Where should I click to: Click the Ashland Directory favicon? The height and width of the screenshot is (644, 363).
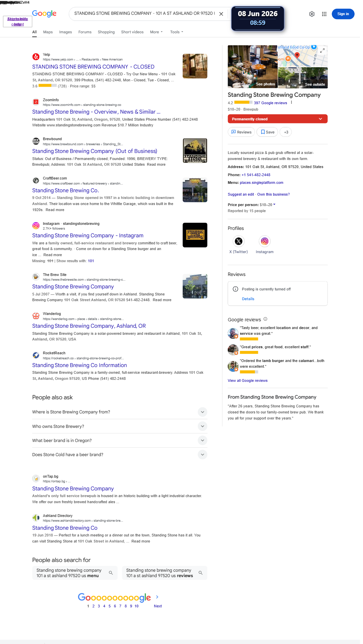tap(36, 518)
